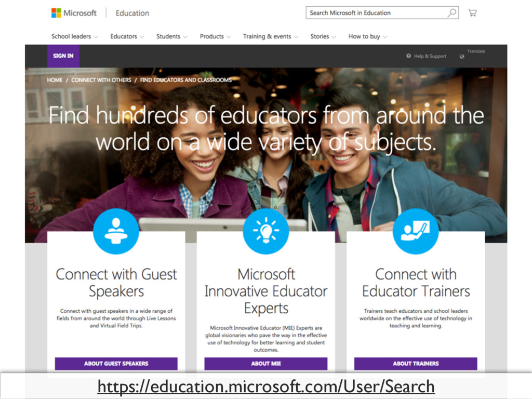
Task: Click the search magnifier icon
Action: point(451,13)
